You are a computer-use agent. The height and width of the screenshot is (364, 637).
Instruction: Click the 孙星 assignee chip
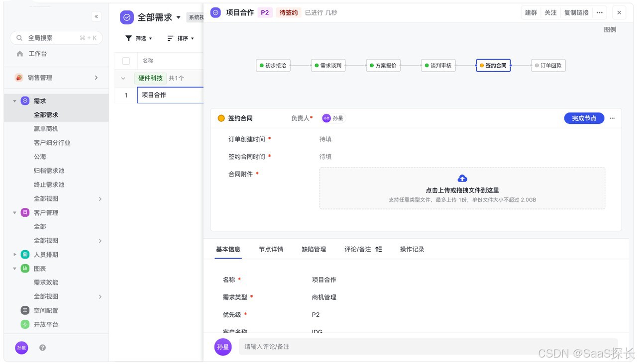point(333,118)
